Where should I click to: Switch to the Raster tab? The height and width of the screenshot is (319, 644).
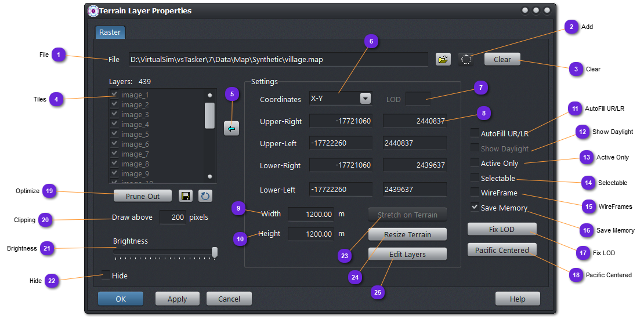pos(110,32)
